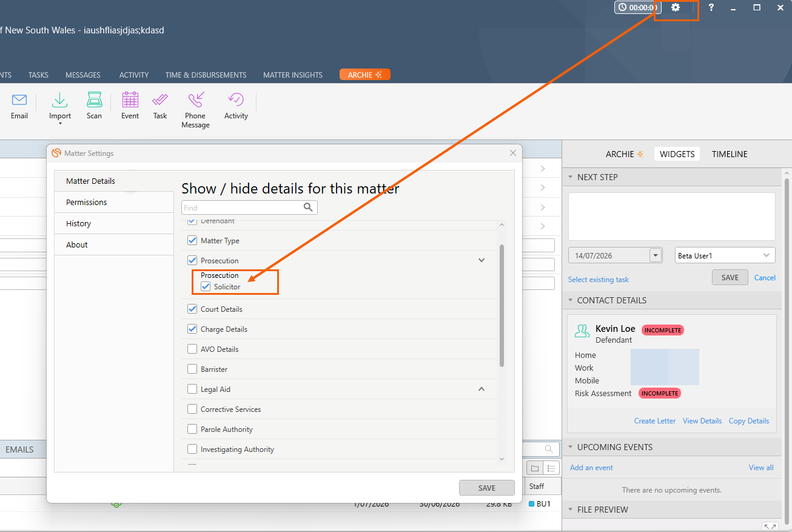This screenshot has width=792, height=532.
Task: Click the Kevin Loe contact avatar icon
Action: tap(582, 331)
